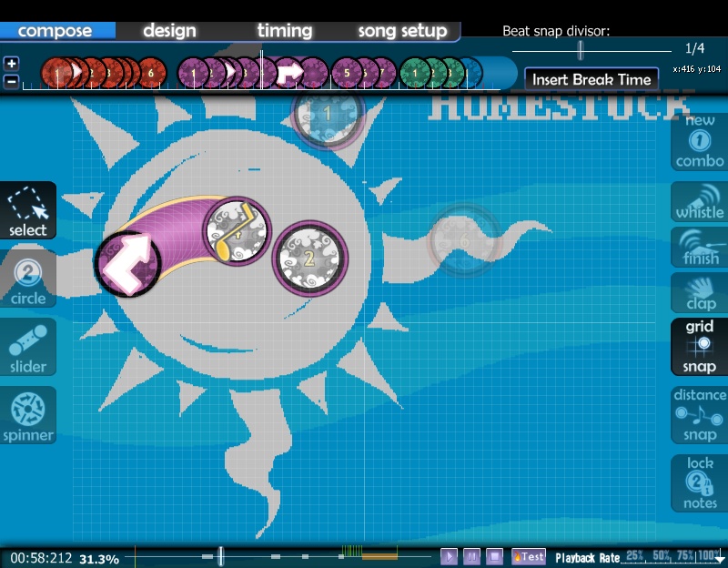
Task: Select green timeline note 1
Action: pos(415,73)
